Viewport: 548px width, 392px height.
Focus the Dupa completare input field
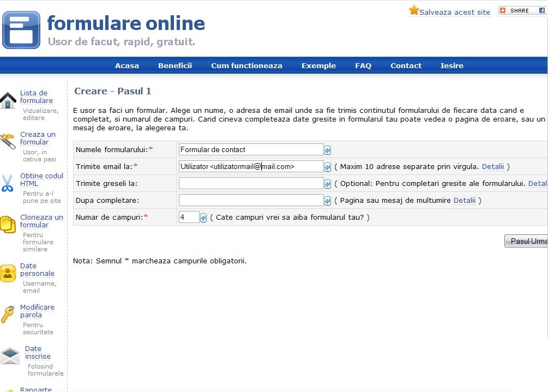click(x=251, y=200)
